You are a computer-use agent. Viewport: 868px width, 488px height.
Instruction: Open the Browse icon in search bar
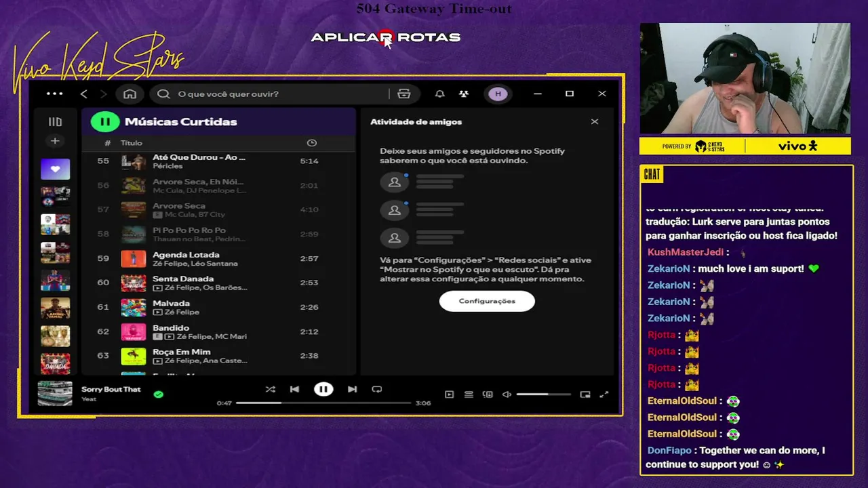tap(404, 94)
